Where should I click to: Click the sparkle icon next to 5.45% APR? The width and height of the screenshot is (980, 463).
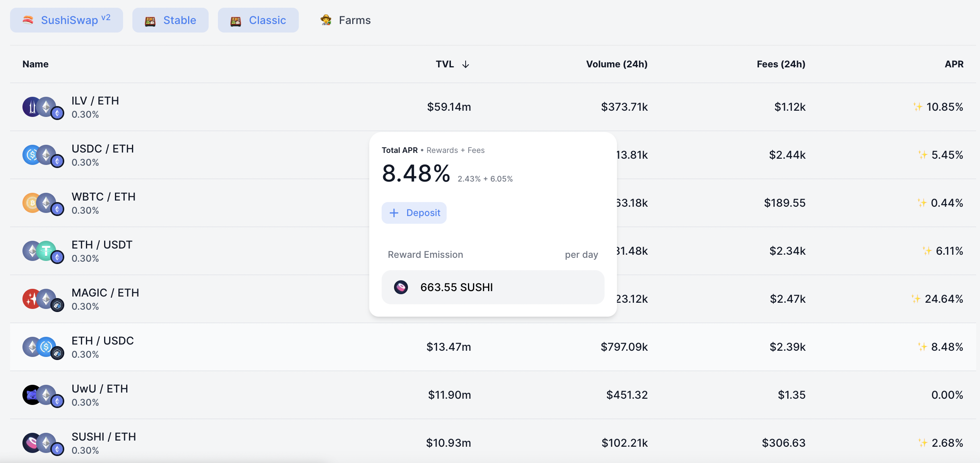(x=923, y=154)
